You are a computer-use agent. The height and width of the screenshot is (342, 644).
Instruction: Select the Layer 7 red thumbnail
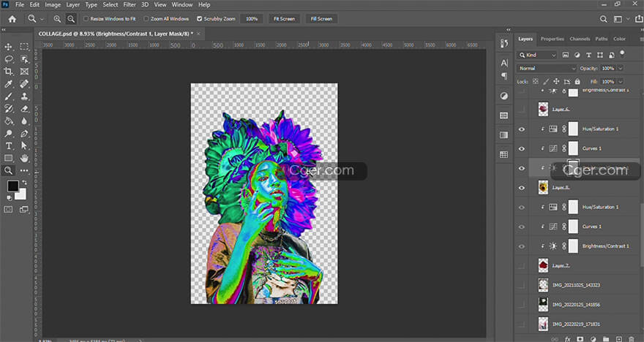543,266
